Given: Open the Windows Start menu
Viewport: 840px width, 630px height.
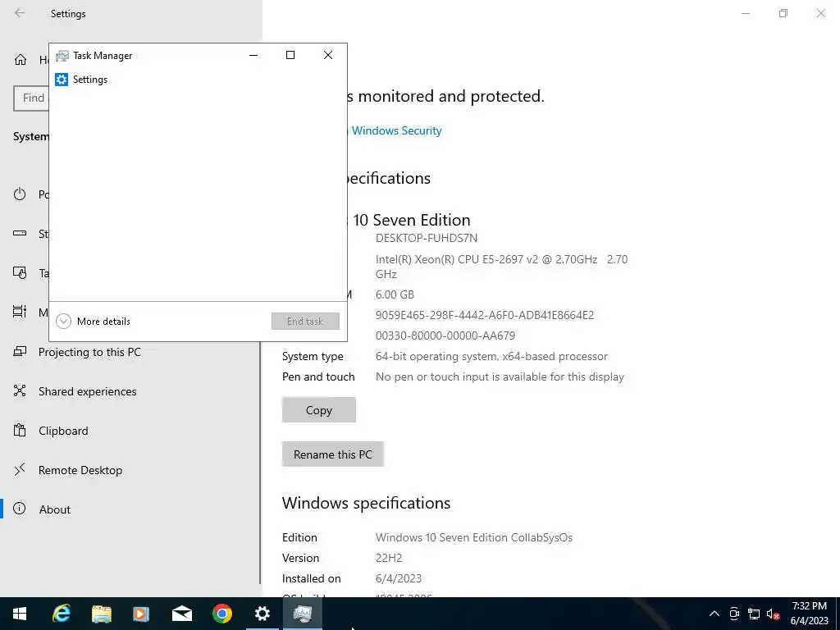Looking at the screenshot, I should pos(20,614).
